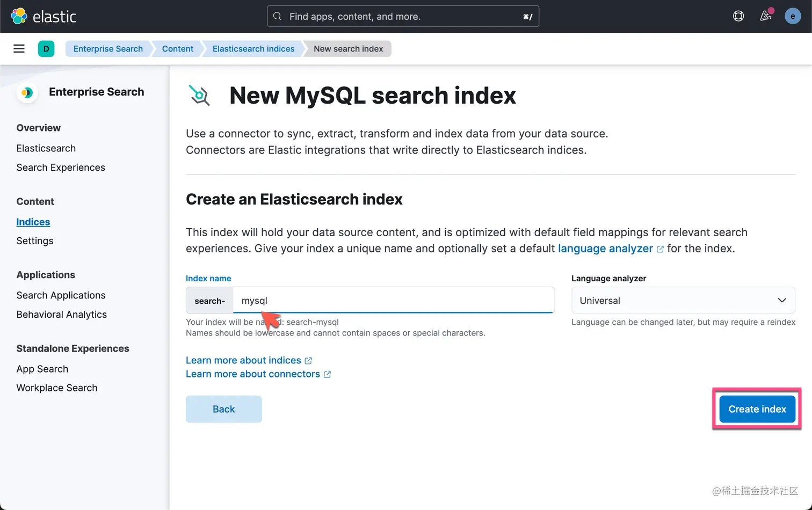Open the user avatar menu
The height and width of the screenshot is (510, 812).
pos(793,16)
